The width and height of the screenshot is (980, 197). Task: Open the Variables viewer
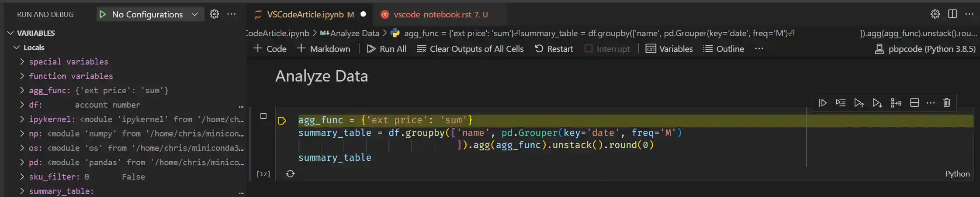click(669, 49)
